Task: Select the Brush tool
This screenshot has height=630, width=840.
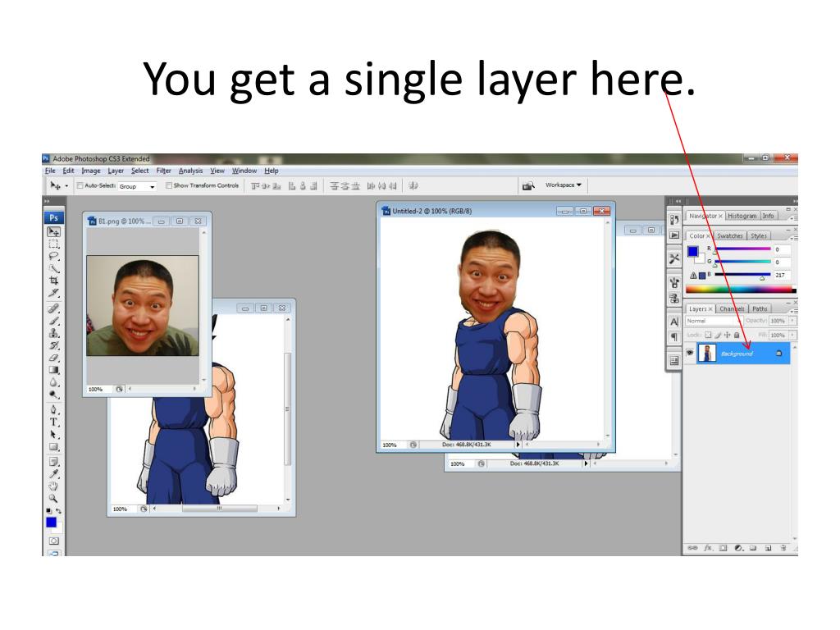Action: [x=53, y=321]
